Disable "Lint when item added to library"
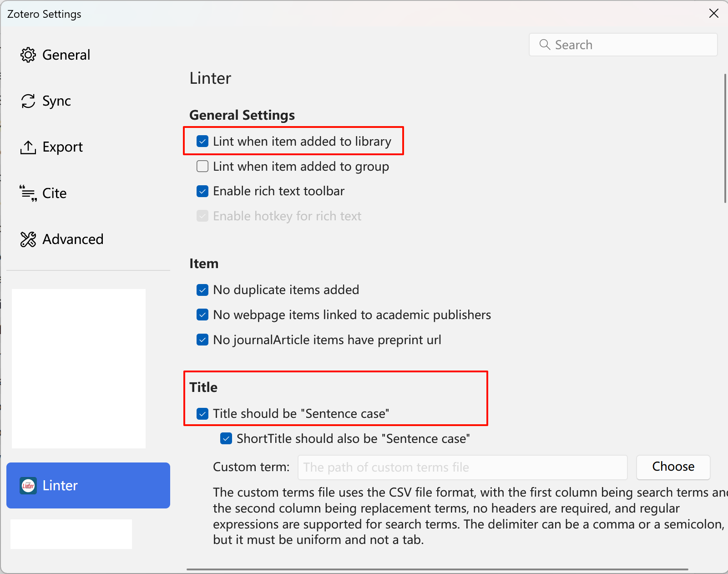 point(202,141)
